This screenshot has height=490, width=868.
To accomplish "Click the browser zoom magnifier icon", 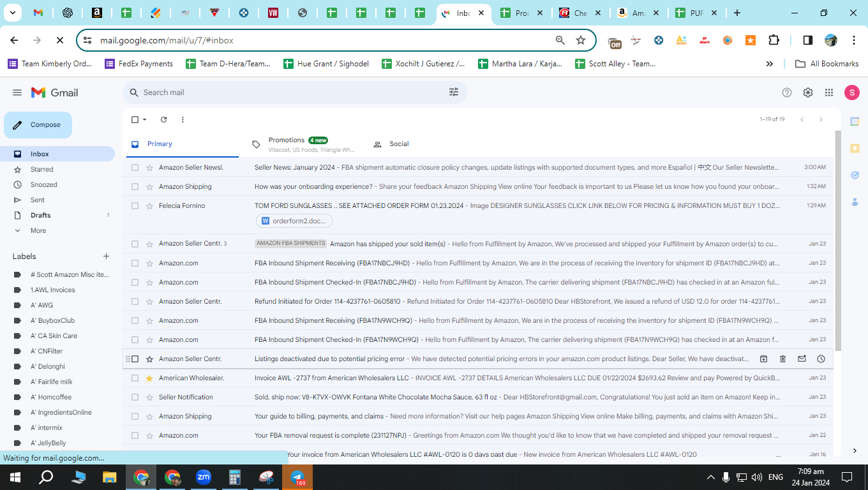I will [x=560, y=40].
